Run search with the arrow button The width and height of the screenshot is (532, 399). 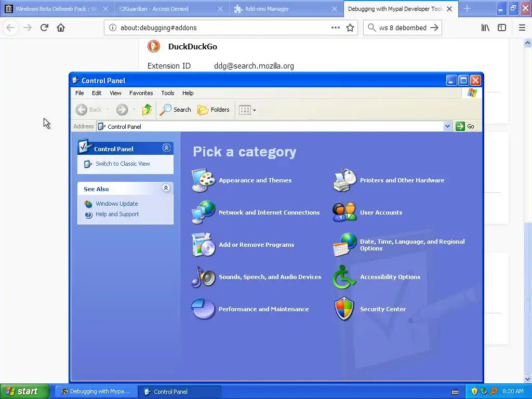(434, 28)
